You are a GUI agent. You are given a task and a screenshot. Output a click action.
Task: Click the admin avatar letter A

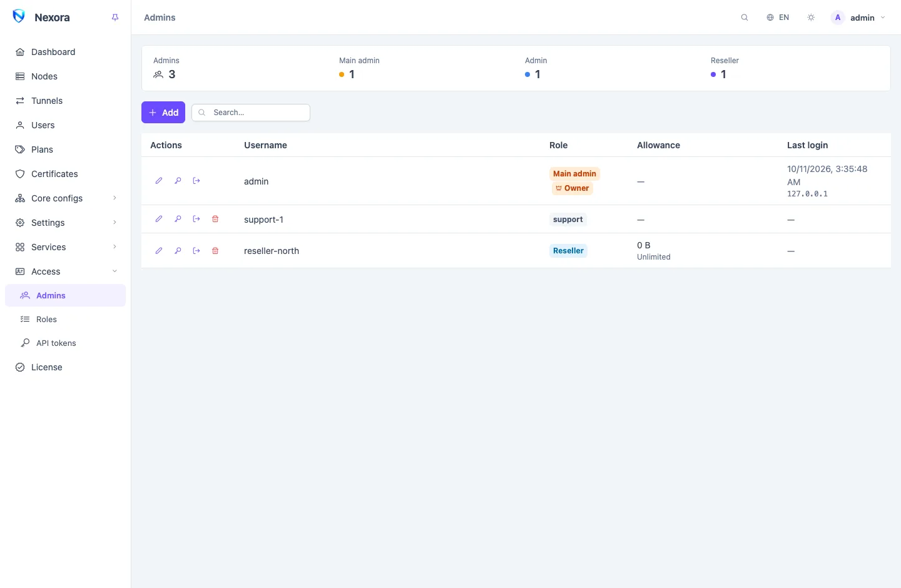838,18
